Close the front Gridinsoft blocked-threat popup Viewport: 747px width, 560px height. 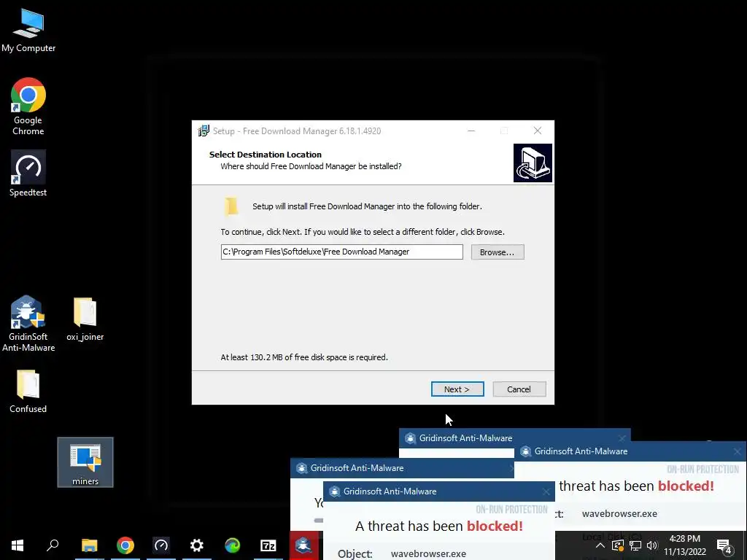[546, 492]
